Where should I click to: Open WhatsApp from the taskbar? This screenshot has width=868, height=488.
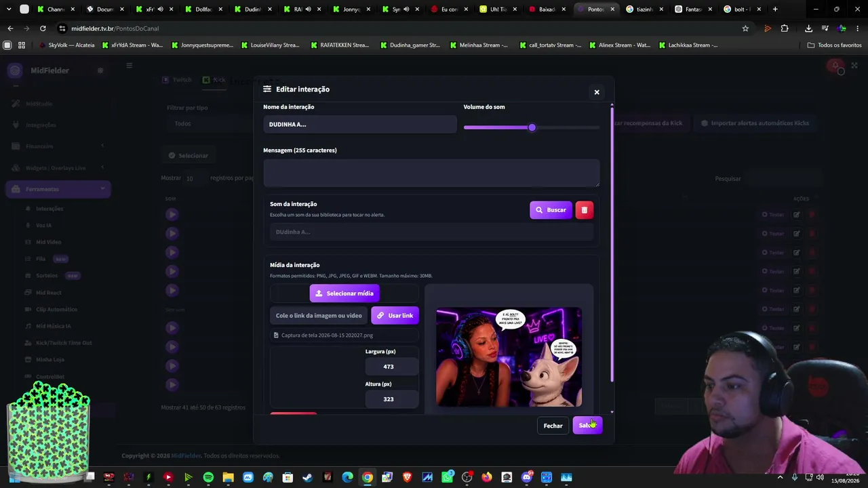[447, 477]
